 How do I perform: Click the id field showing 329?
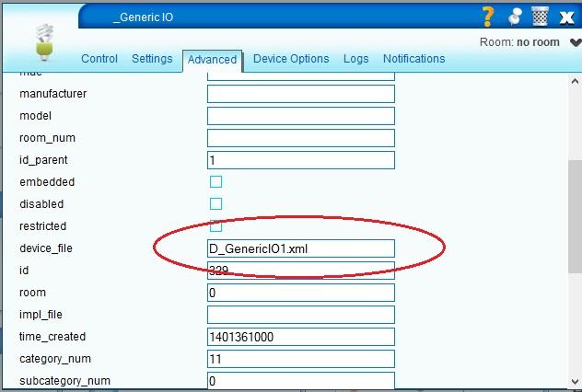(301, 271)
